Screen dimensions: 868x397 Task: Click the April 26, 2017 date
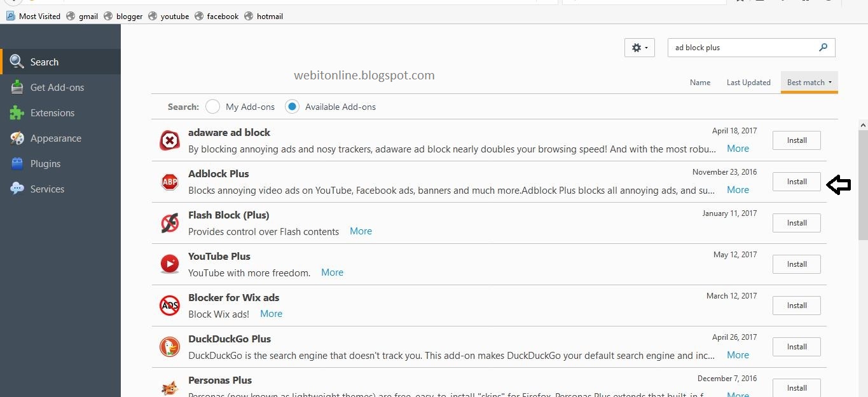734,337
